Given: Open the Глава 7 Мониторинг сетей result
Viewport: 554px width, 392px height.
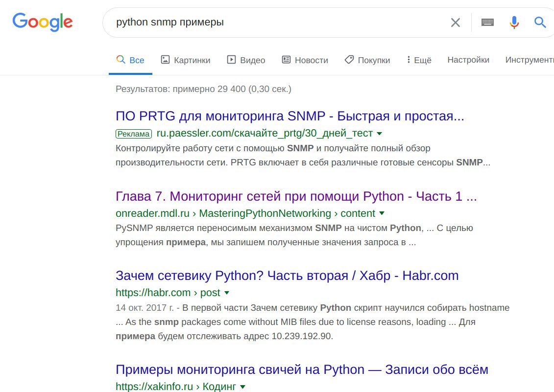Looking at the screenshot, I should pyautogui.click(x=296, y=196).
